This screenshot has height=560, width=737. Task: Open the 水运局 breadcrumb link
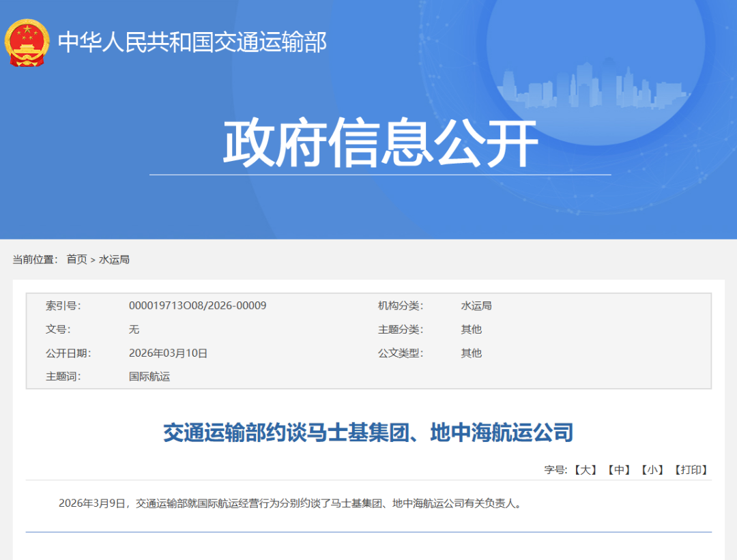[115, 259]
